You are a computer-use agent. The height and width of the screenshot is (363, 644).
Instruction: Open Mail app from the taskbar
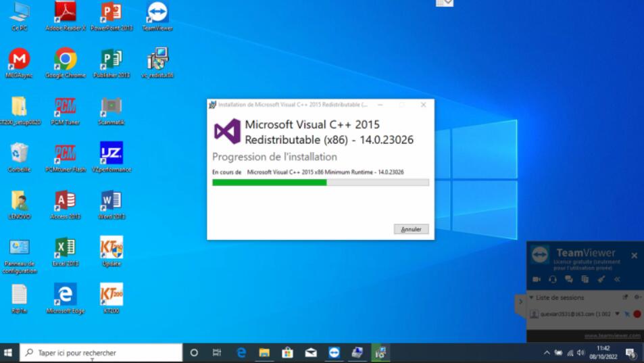click(x=311, y=353)
